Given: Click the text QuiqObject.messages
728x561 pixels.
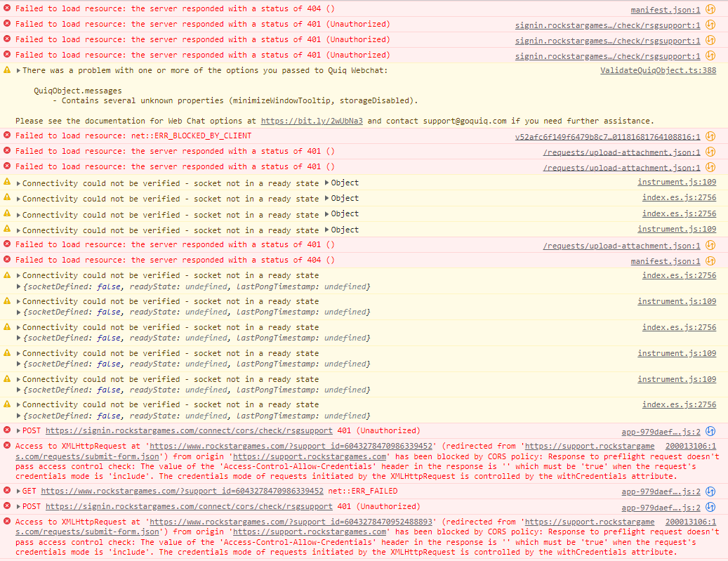Looking at the screenshot, I should click(x=77, y=91).
